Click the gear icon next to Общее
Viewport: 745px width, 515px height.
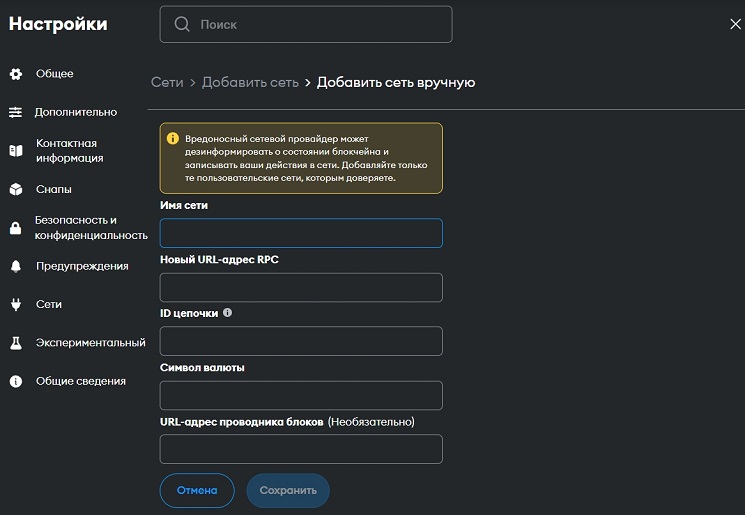point(16,74)
